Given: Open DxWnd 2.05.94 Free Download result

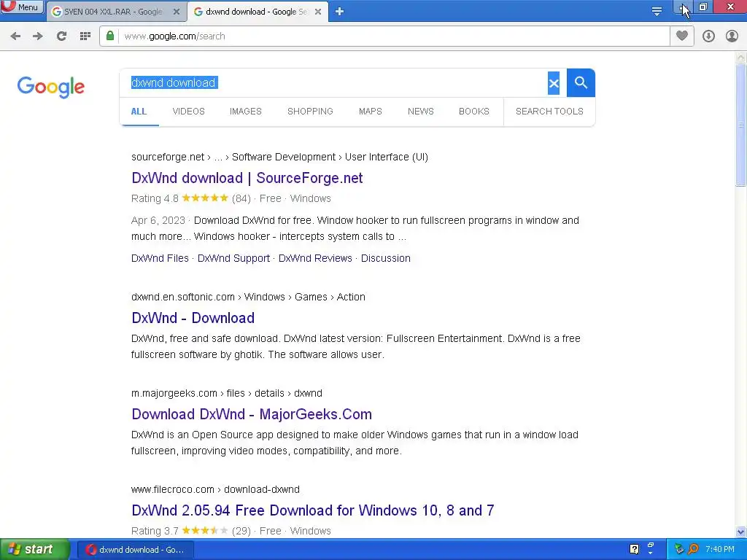Looking at the screenshot, I should pos(312,510).
